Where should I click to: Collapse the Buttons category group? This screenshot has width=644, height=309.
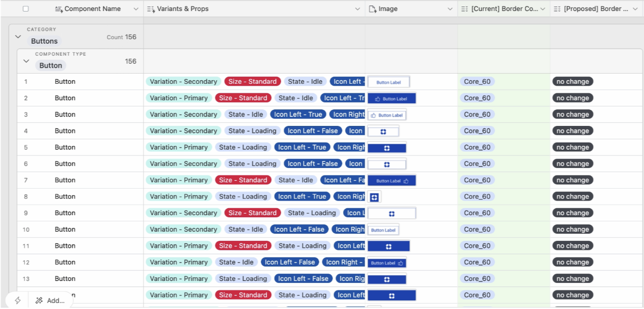click(18, 37)
